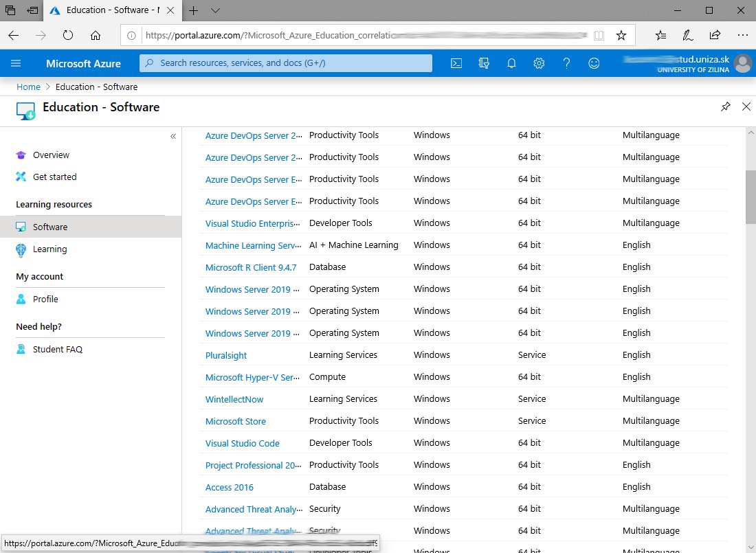Screen dimensions: 756x553
Task: Set tabs aside icon
Action: (32, 10)
